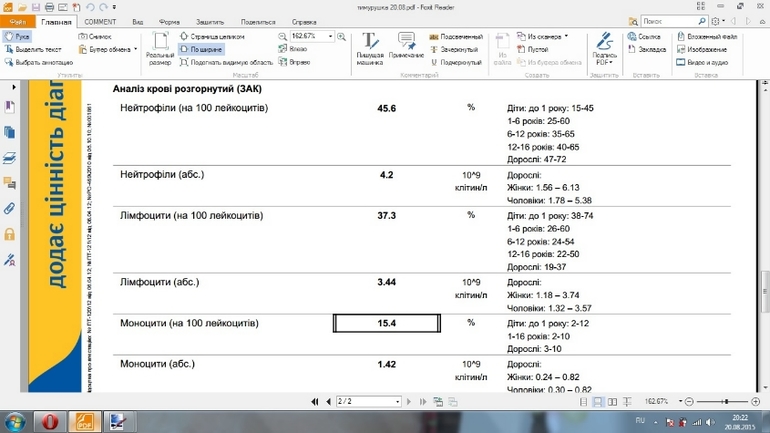This screenshot has height=433, width=770.
Task: Rotate page with Влево button
Action: [298, 49]
